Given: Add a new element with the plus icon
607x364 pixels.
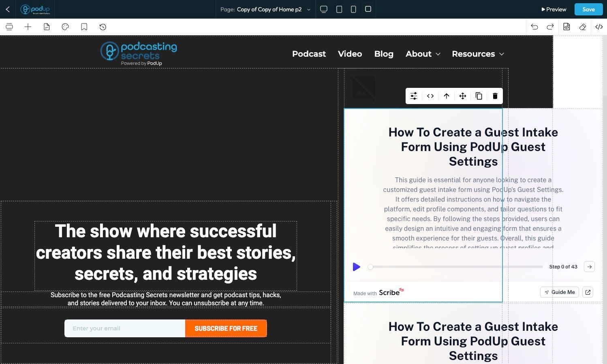Looking at the screenshot, I should (28, 27).
